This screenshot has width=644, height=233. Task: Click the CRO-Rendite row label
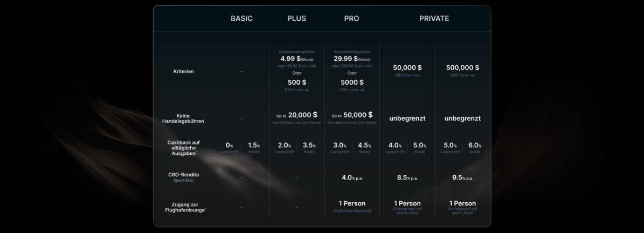tap(184, 177)
